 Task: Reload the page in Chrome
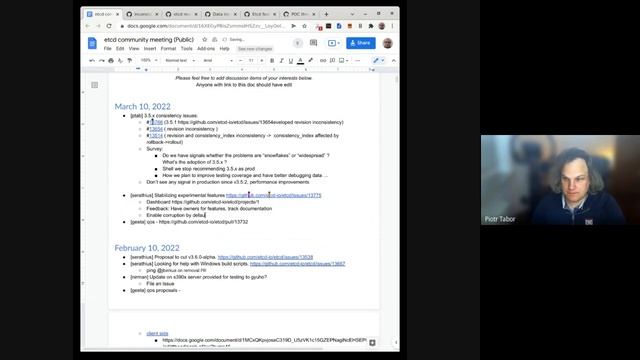109,26
